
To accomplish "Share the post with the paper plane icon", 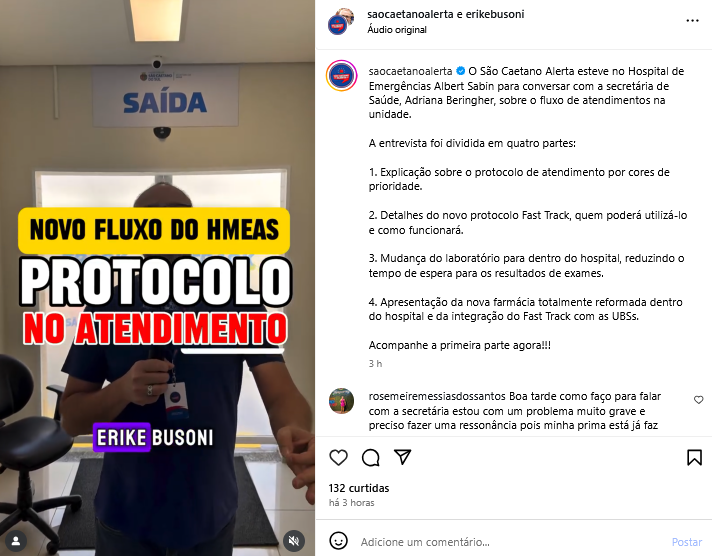I will [x=402, y=457].
